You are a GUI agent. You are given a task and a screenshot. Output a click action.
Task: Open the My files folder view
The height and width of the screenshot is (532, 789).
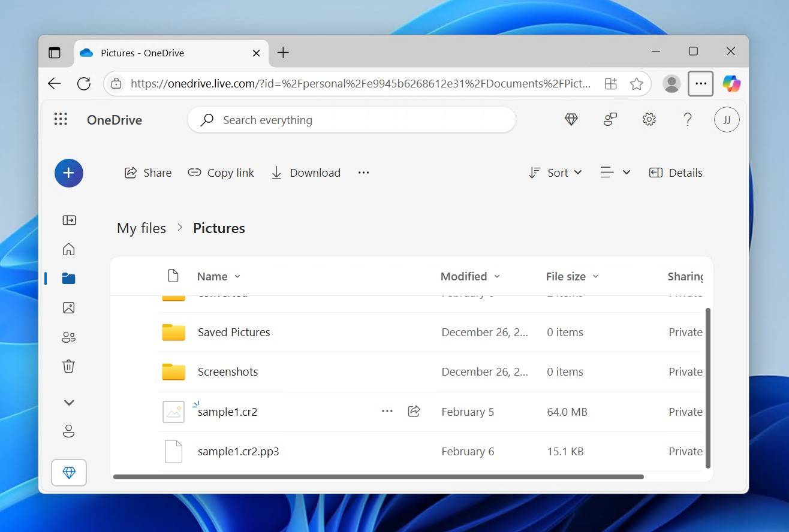[x=69, y=278]
